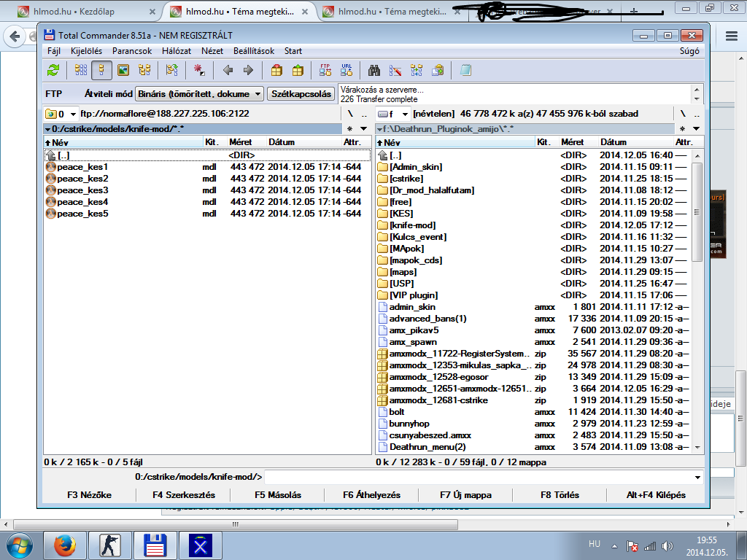The width and height of the screenshot is (747, 560).
Task: Open the notepad icon in the toolbar
Action: pyautogui.click(x=465, y=71)
